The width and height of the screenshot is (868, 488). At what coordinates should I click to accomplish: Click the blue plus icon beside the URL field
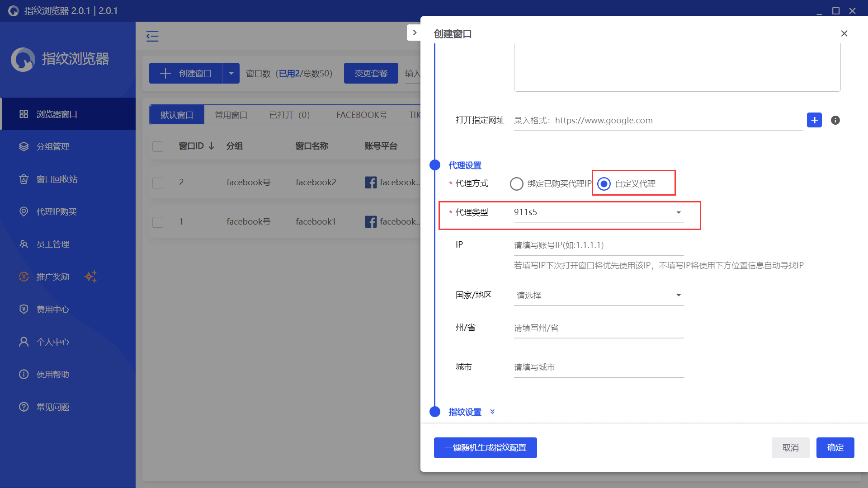814,120
